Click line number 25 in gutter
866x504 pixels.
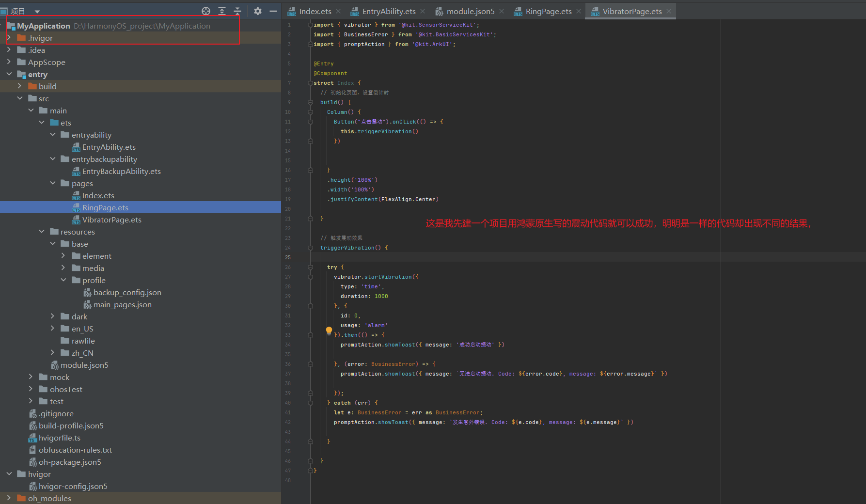[x=288, y=257]
